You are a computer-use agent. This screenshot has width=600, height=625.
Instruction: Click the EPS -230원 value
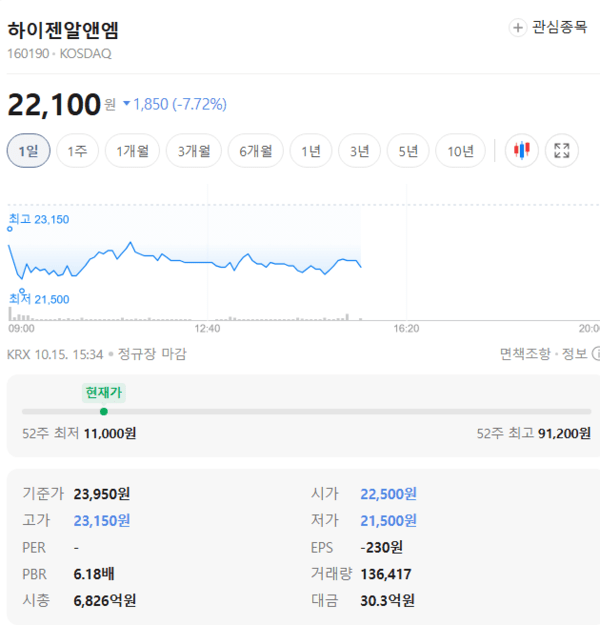382,547
